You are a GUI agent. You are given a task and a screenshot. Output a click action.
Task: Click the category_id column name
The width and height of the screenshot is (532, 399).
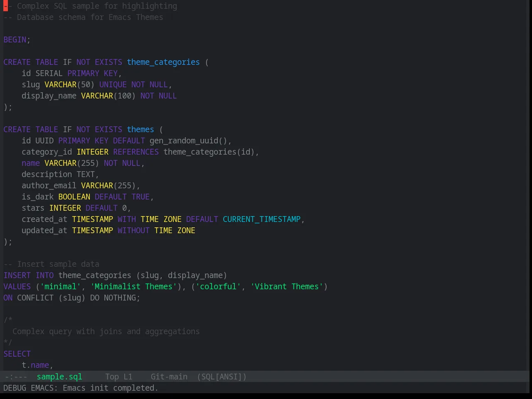point(47,152)
